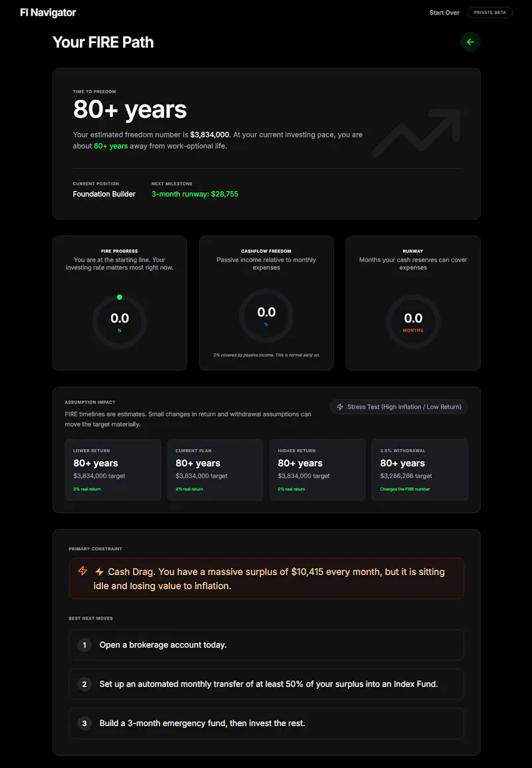Click step 3 number badge
Viewport: 532px width, 768px height.
point(84,723)
